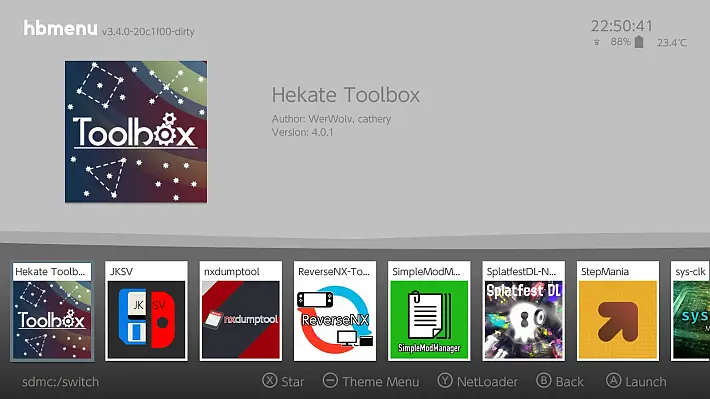Click the Wi-Fi signal status icon

point(597,42)
